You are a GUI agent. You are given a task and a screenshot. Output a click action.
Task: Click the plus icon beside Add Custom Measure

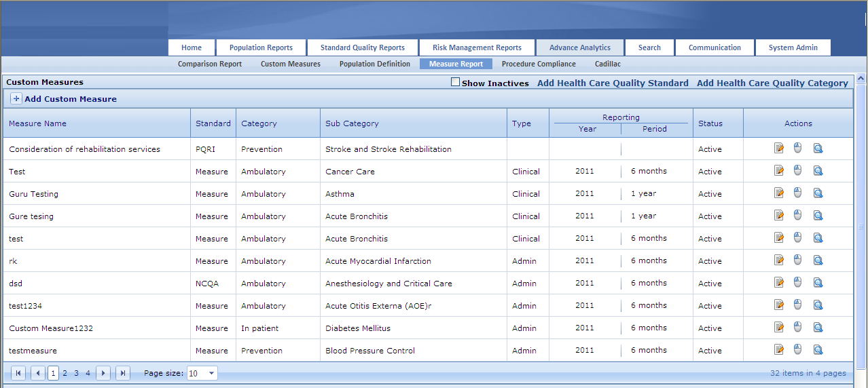[x=16, y=99]
